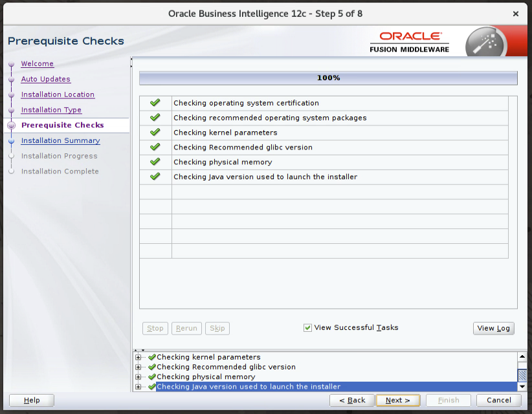Go to the Auto Updates step
Viewport: 532px width, 414px height.
pos(45,79)
